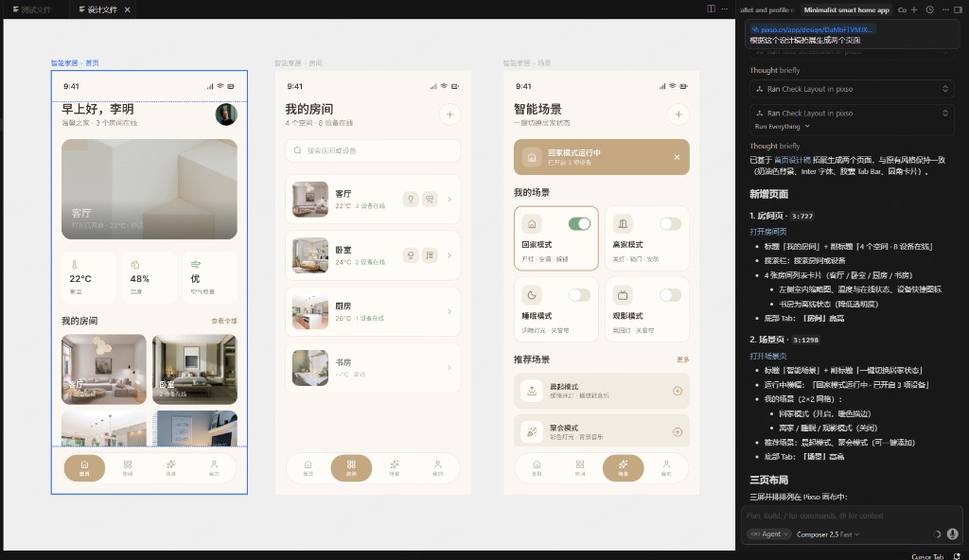Image resolution: width=969 pixels, height=560 pixels.
Task: Click the 打开房间页 link
Action: (767, 231)
